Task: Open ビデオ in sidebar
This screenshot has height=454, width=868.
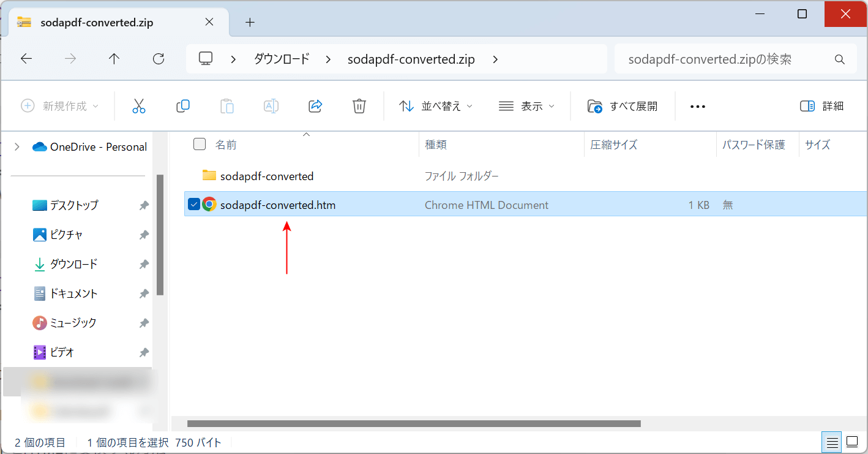Action: pos(62,352)
